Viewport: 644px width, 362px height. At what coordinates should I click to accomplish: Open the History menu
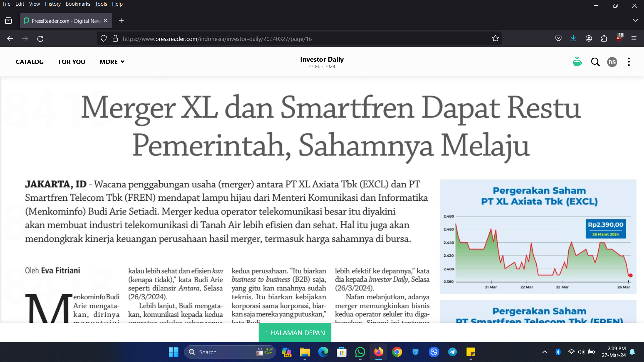(x=53, y=4)
